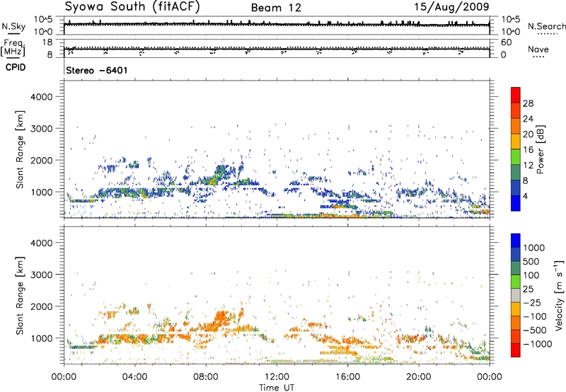Click the 'Nave' legend label

tap(538, 49)
